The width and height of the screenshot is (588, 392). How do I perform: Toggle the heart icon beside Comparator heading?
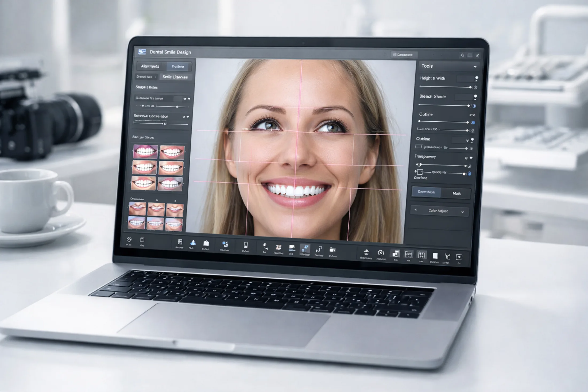[x=188, y=117]
